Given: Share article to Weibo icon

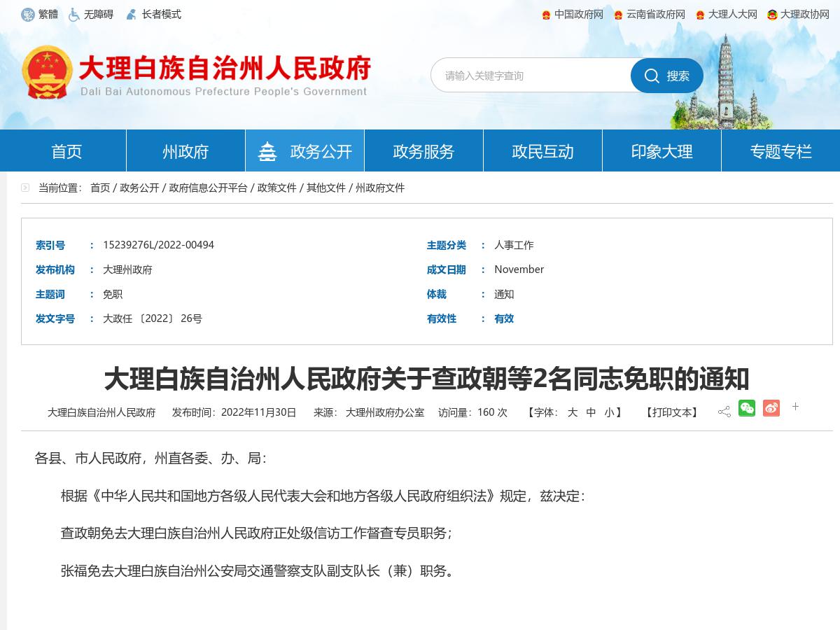Looking at the screenshot, I should [771, 407].
